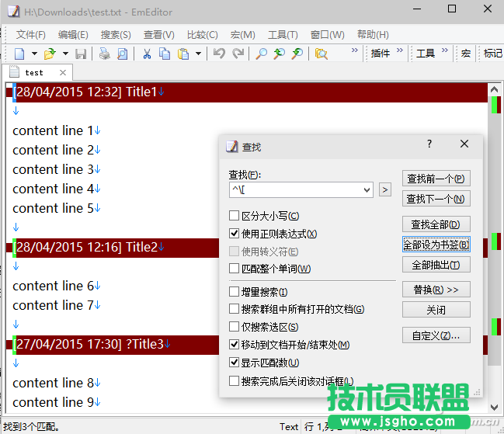Open the regex helper arrow button
The width and height of the screenshot is (504, 434).
click(x=384, y=189)
